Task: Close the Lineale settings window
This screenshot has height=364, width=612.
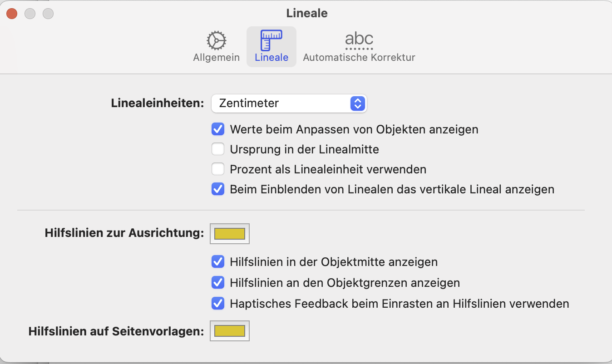Action: click(x=12, y=14)
